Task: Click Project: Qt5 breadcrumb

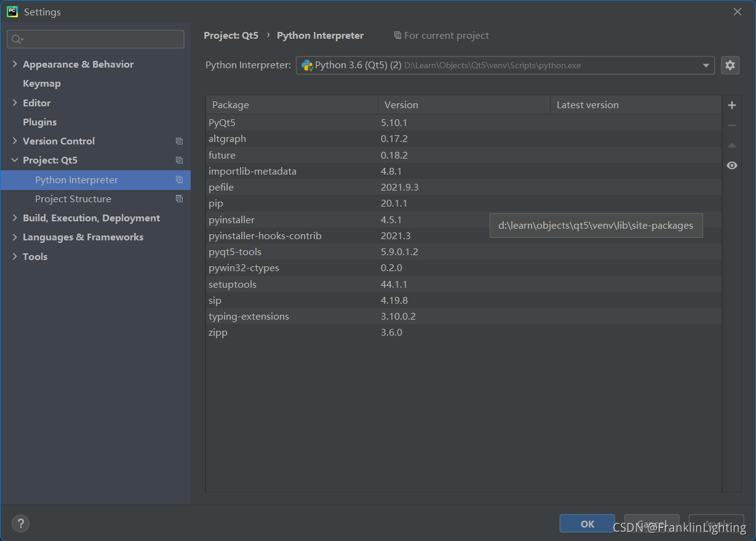Action: [x=231, y=36]
